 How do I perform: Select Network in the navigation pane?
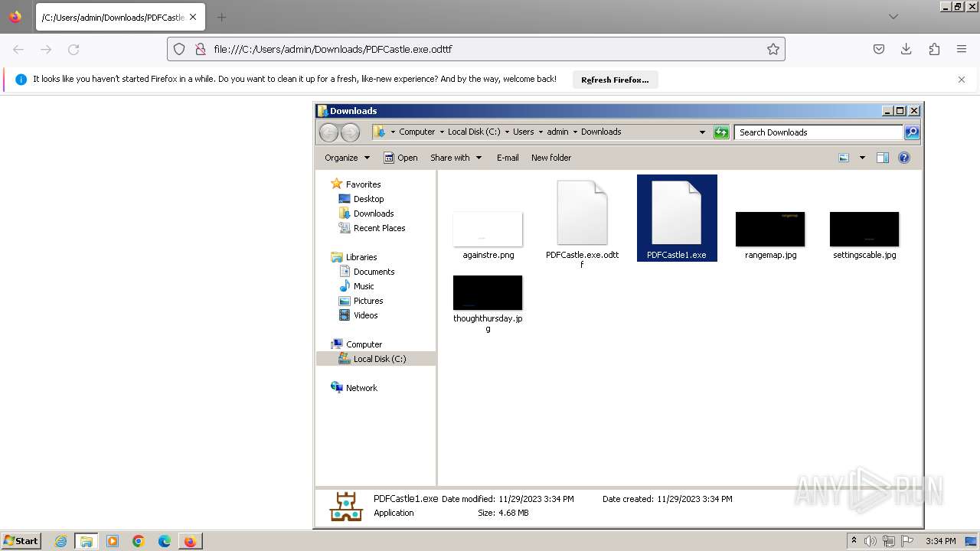(x=361, y=388)
